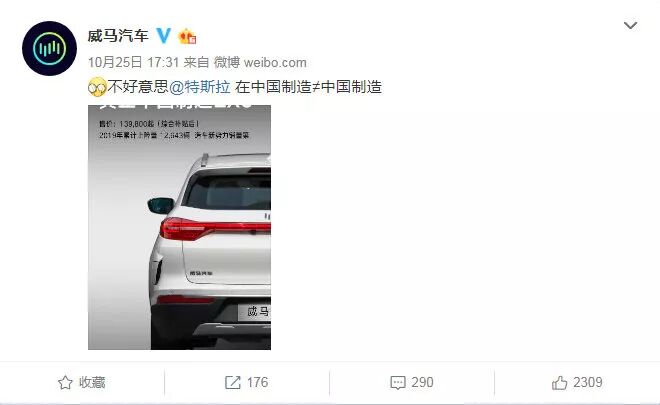Click the 2309 likes count

[588, 382]
